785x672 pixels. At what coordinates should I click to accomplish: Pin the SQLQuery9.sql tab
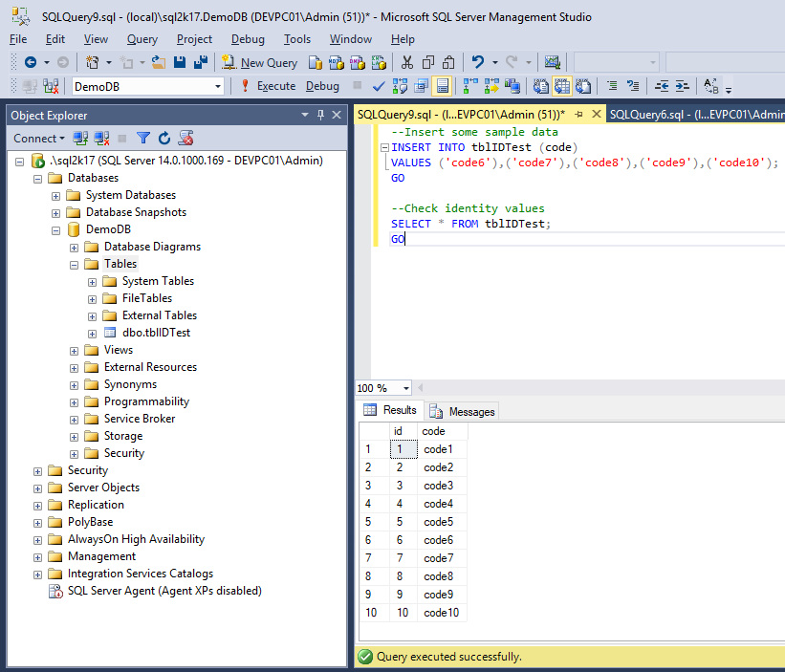coord(578,115)
